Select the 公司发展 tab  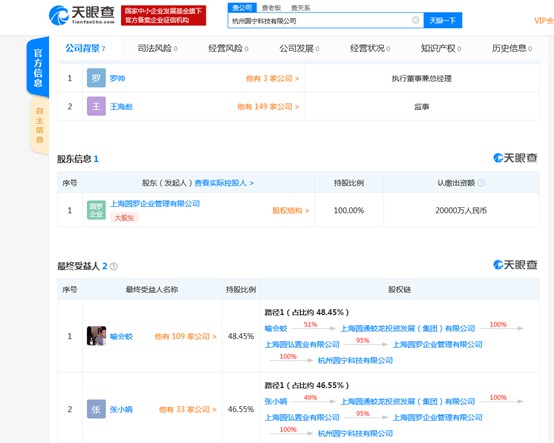[299, 48]
